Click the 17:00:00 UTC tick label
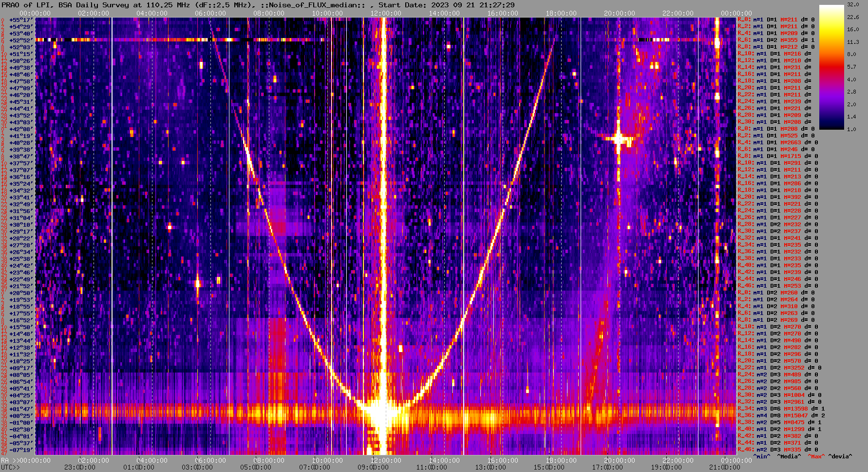868x472 pixels. pos(607,467)
